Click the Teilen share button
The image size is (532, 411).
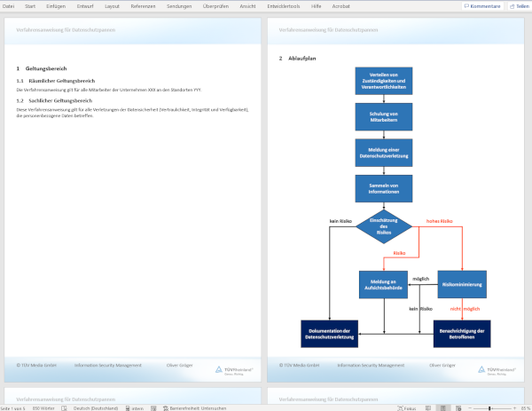pyautogui.click(x=518, y=6)
